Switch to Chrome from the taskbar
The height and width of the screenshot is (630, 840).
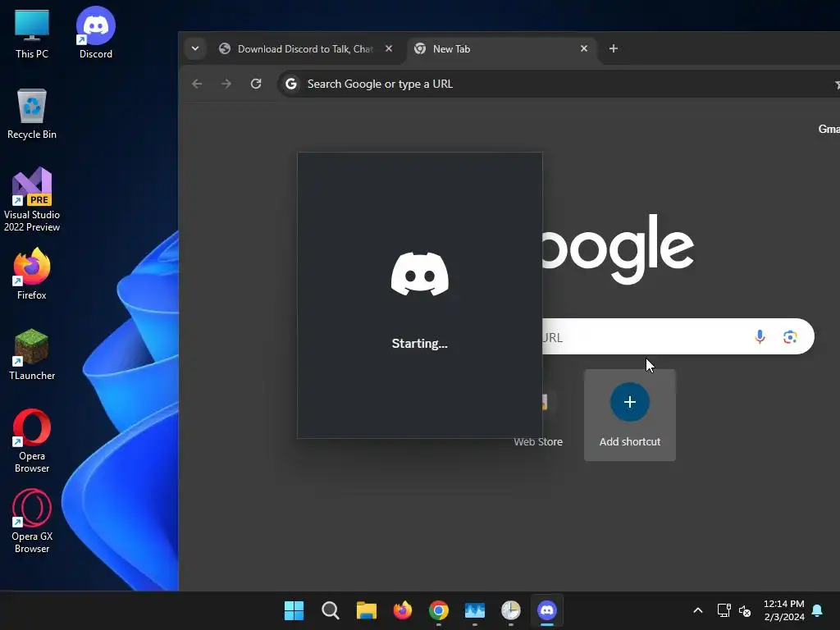pos(439,610)
